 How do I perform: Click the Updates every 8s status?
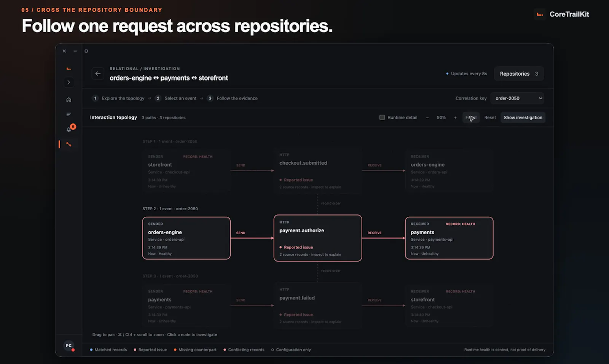tap(467, 74)
